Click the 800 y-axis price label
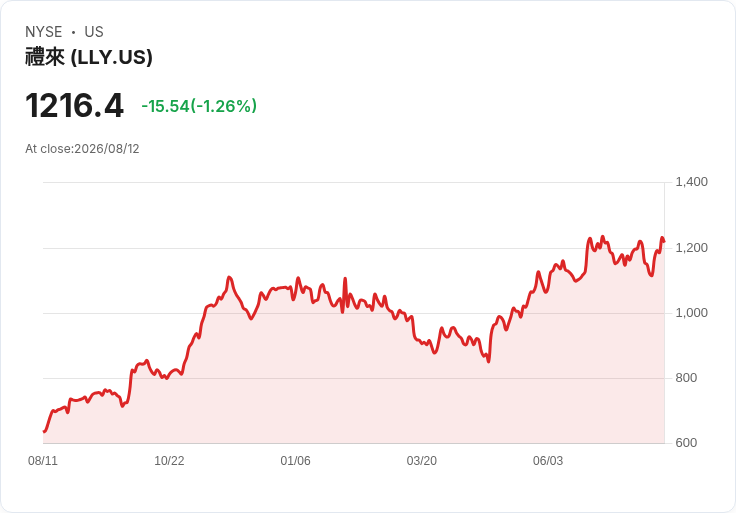This screenshot has width=736, height=513. [x=686, y=378]
